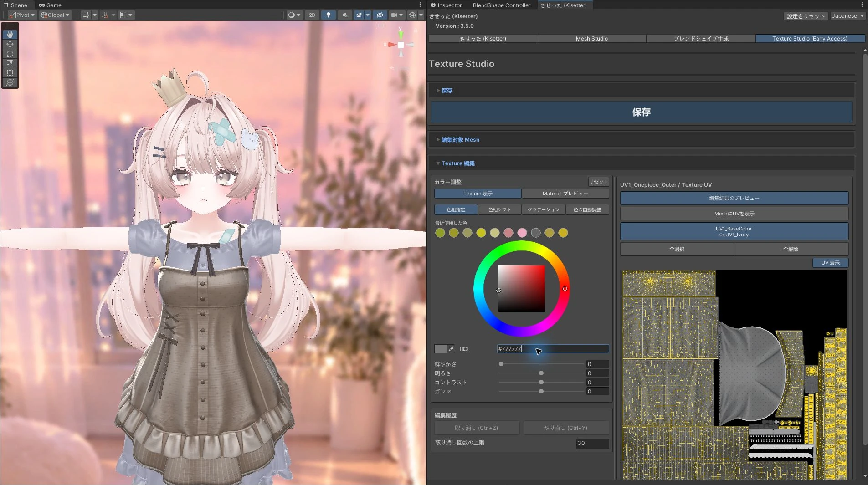Open the Inspector panel three-dot options menu

[x=862, y=5]
